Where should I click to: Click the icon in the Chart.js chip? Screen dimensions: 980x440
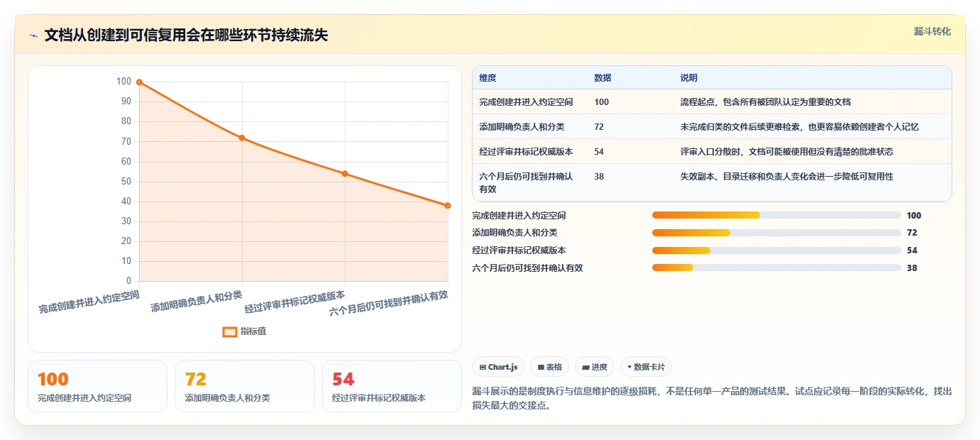click(x=483, y=367)
